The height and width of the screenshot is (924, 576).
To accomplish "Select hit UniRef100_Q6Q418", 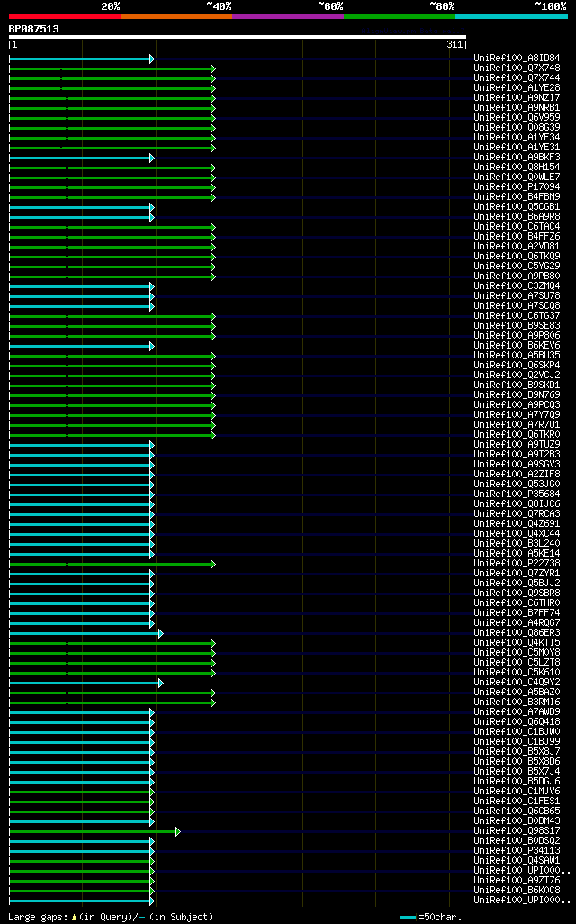I will pyautogui.click(x=517, y=722).
